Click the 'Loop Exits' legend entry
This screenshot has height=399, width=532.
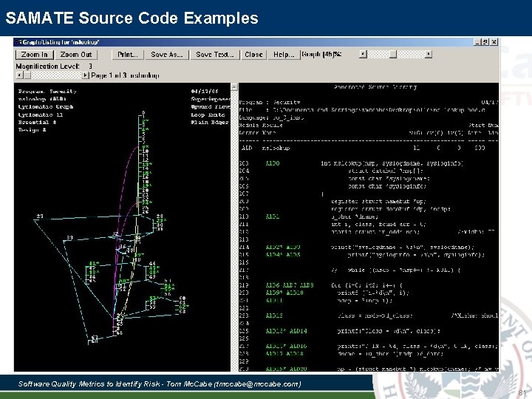pos(208,115)
